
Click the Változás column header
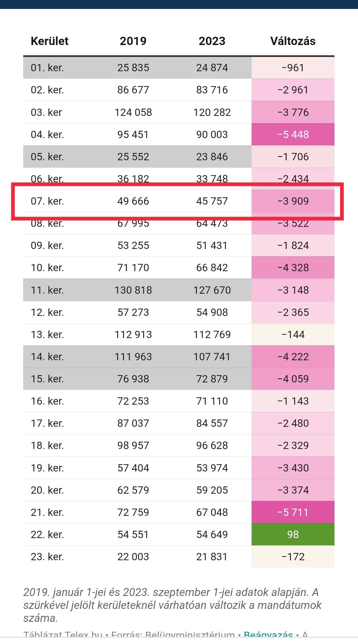point(293,41)
